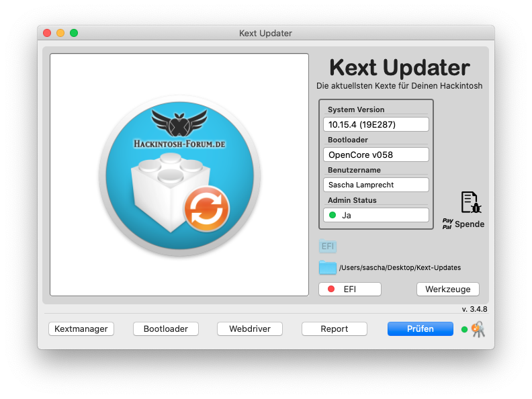Click 'Die aktuellsten Kexte für Deinen Hackintosh' subtitle
Image resolution: width=532 pixels, height=399 pixels.
pyautogui.click(x=400, y=86)
